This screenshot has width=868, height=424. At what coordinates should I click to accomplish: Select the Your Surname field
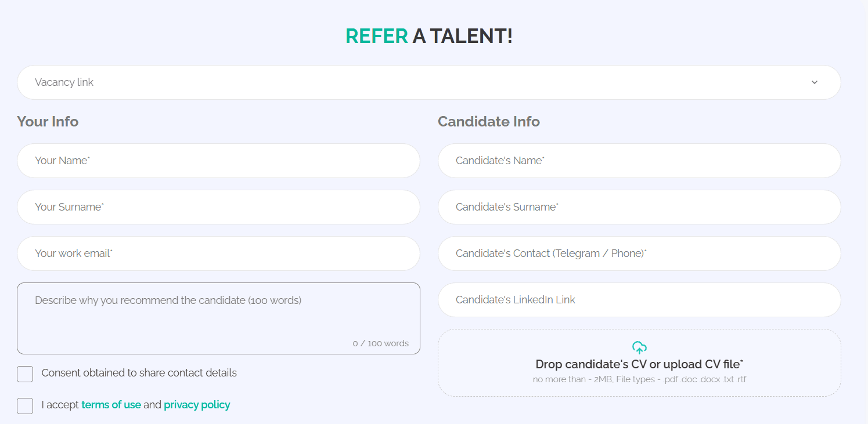218,207
